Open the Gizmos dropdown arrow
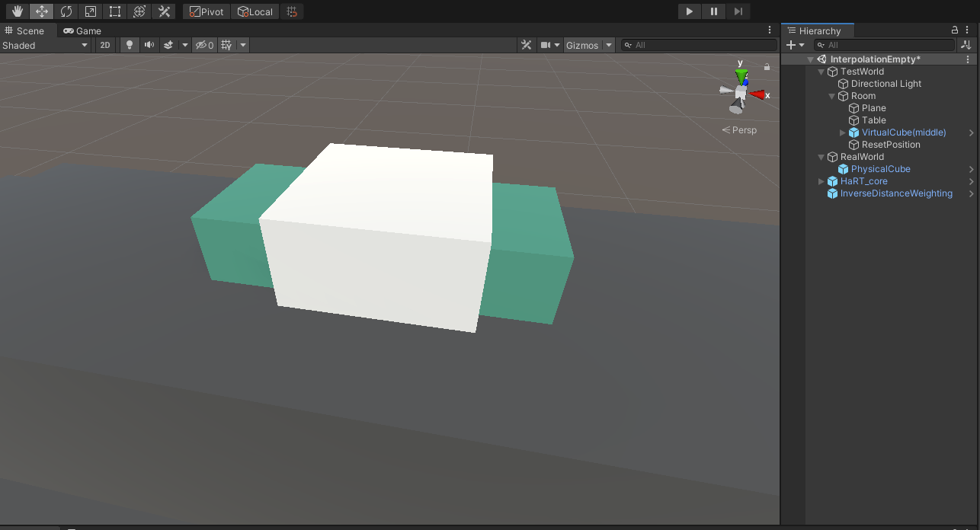Screen dimensions: 980x530 coord(608,45)
